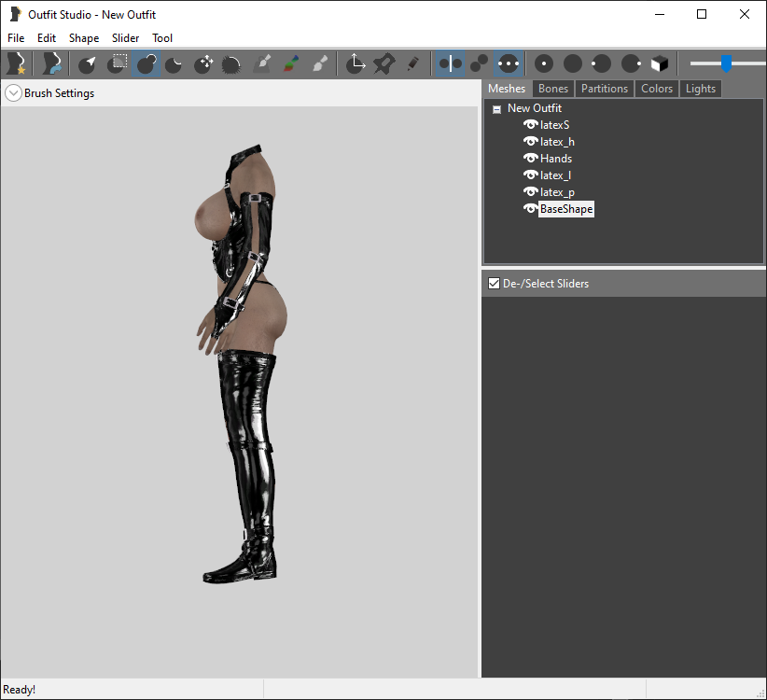Toggle X-Mirror brush symmetry
The image size is (767, 700).
450,63
